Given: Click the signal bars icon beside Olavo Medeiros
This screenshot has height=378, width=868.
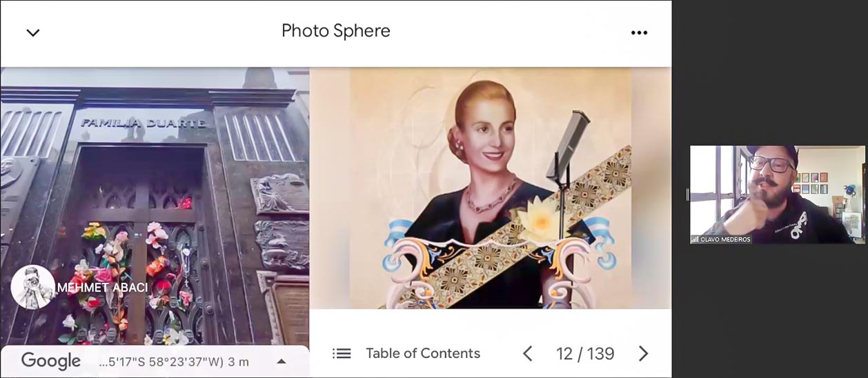Looking at the screenshot, I should (x=695, y=239).
